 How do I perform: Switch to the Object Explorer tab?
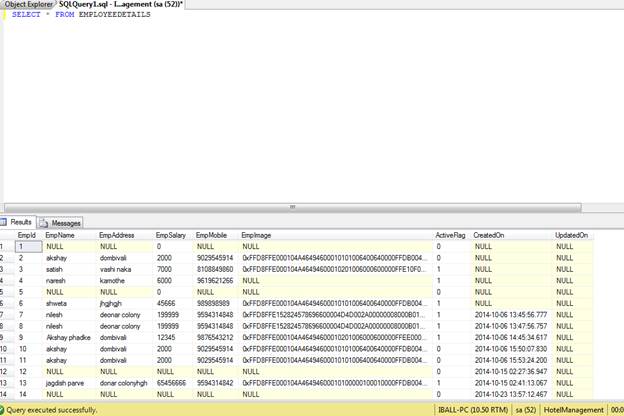pyautogui.click(x=28, y=4)
